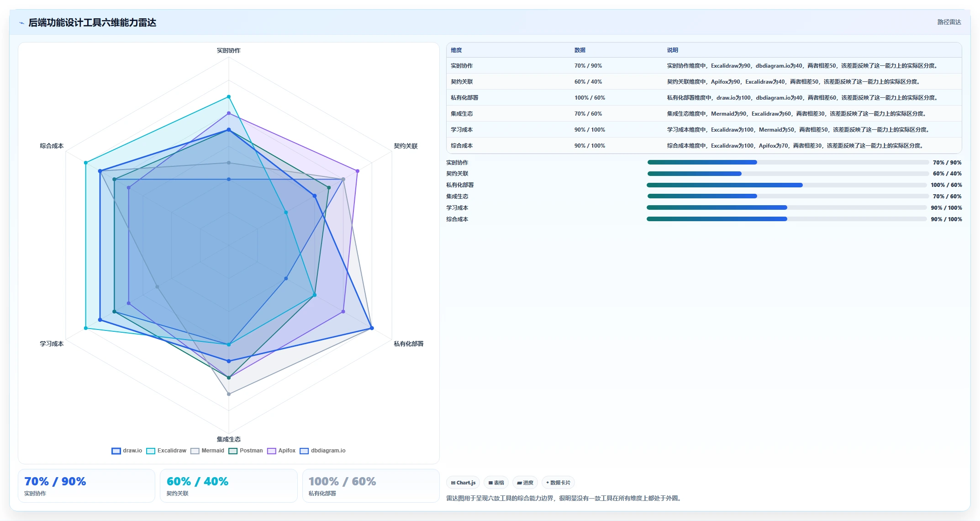
Task: Click the 表格 tag chip
Action: tap(496, 483)
